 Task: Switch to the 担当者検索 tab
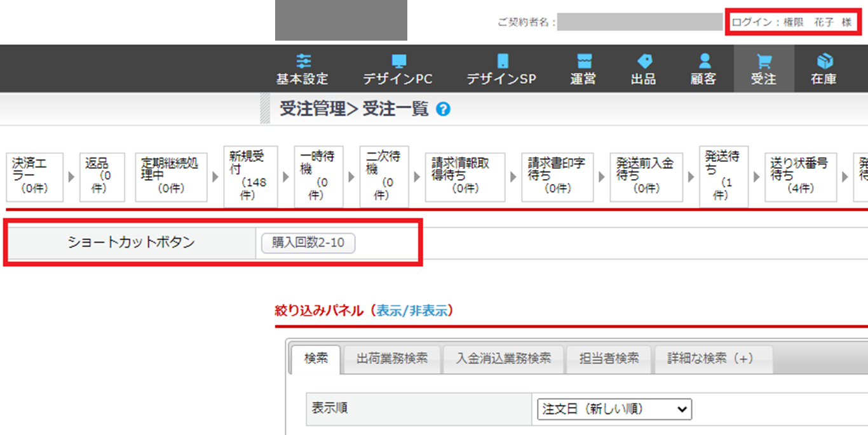pos(609,359)
